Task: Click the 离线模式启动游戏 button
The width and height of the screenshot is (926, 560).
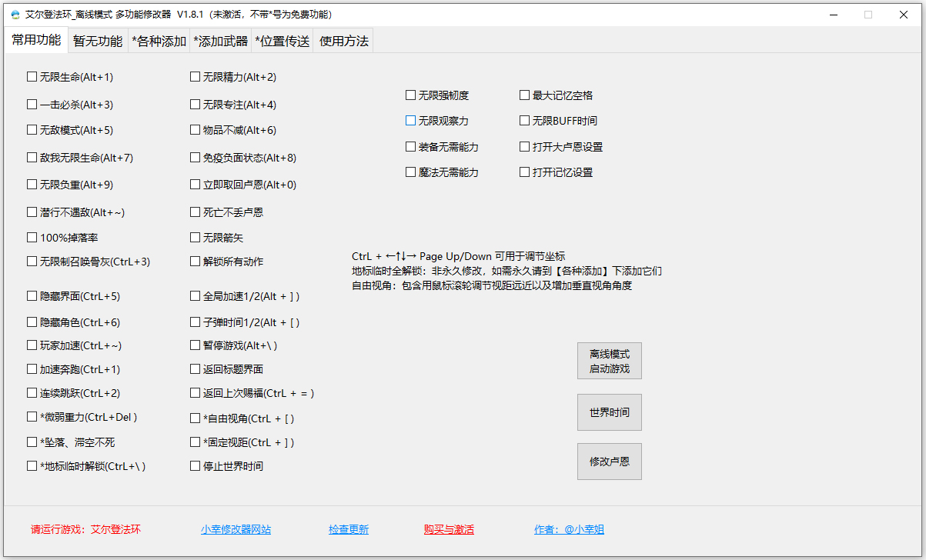Action: click(609, 360)
